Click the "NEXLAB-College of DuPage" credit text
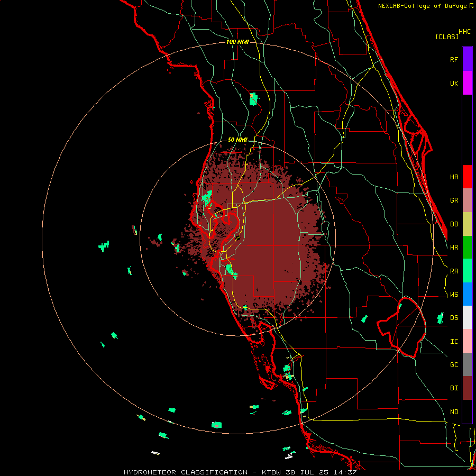Screen dimensions: 476x476 point(423,6)
